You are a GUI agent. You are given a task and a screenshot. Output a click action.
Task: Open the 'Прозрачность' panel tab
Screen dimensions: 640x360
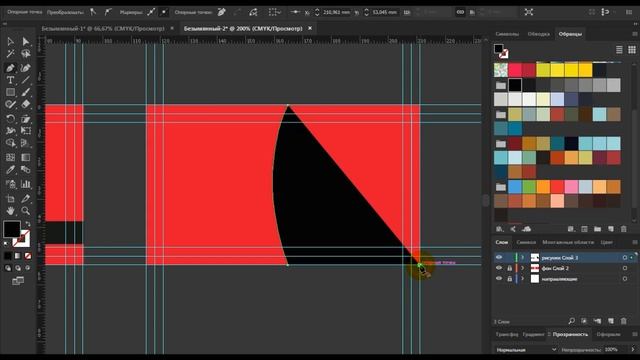tap(570, 334)
